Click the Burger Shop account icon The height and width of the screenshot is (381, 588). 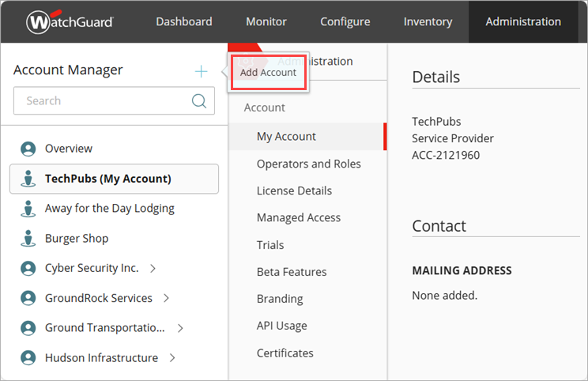tap(28, 239)
